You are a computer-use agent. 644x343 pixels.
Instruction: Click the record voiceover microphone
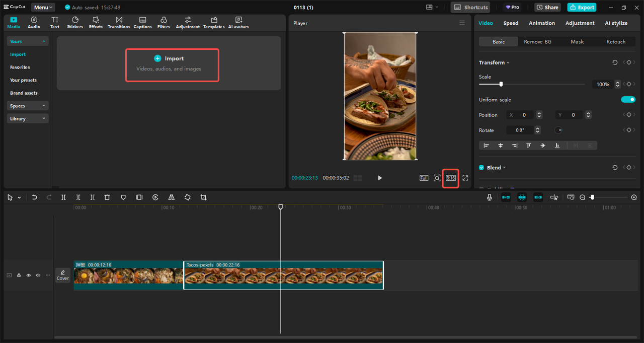click(490, 197)
